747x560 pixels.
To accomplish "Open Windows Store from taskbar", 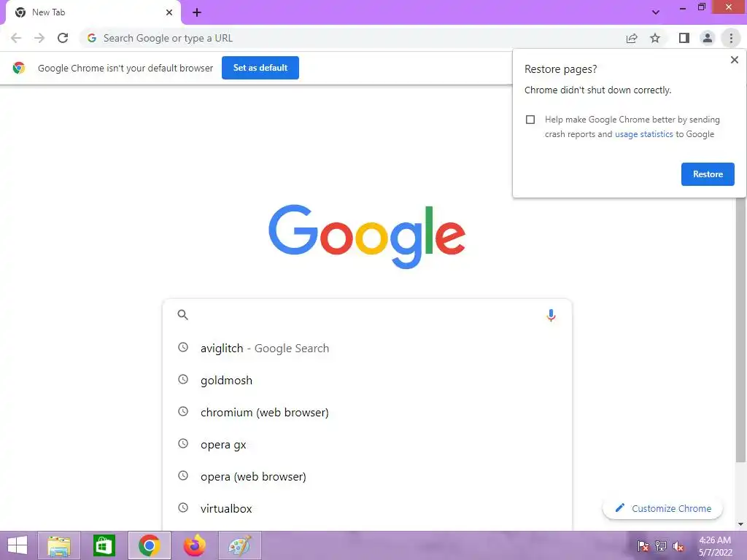I will (104, 545).
